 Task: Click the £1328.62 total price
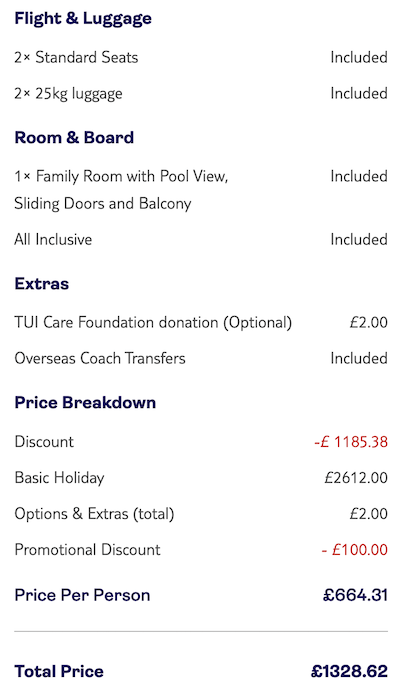[x=349, y=671]
